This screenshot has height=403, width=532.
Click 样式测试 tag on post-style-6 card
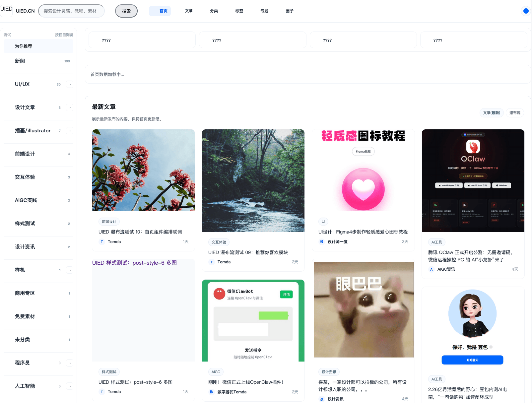(109, 372)
